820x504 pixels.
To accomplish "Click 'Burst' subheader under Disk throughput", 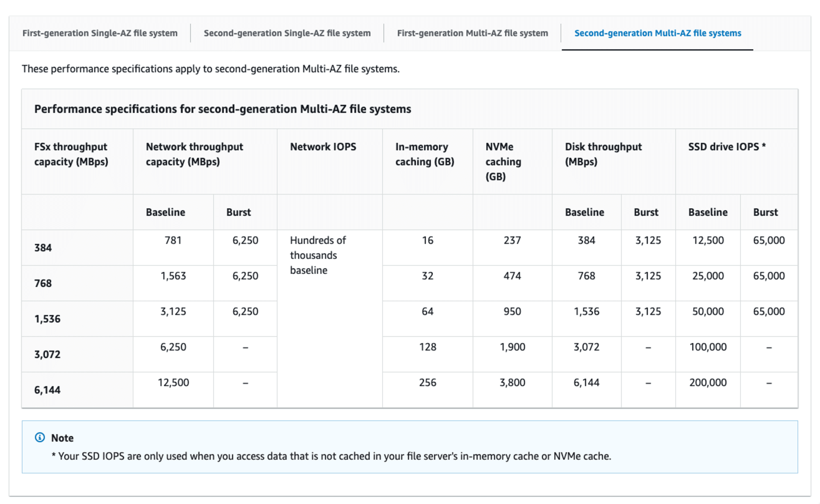I will pyautogui.click(x=646, y=212).
